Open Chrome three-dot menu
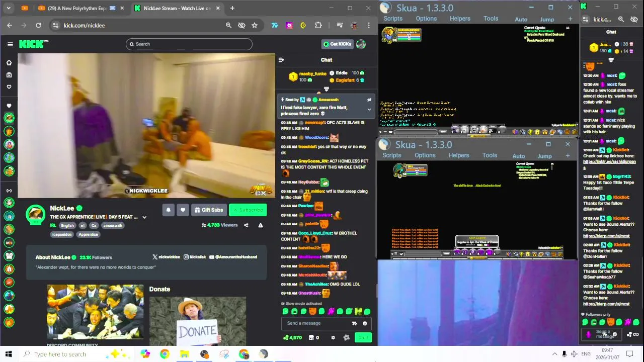This screenshot has height=362, width=644. point(369,25)
